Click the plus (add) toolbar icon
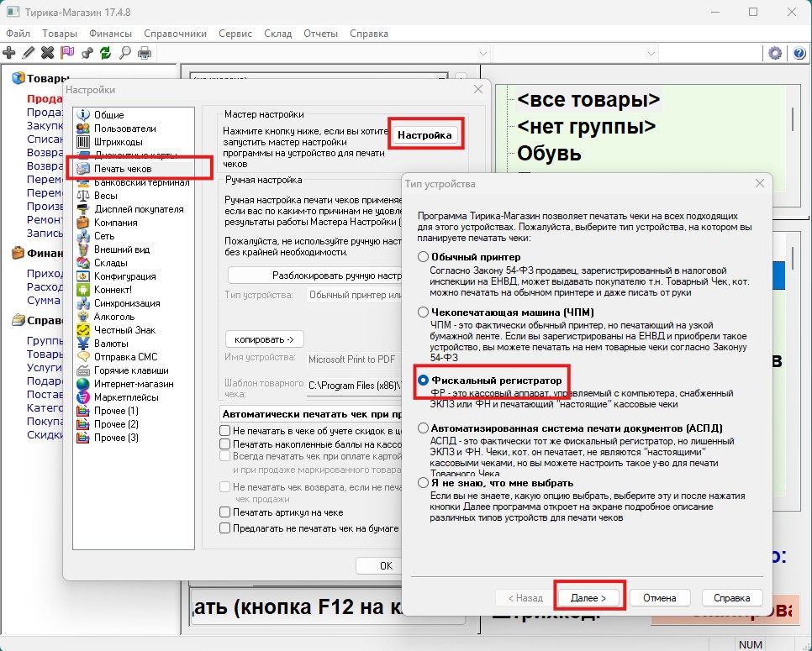 [10, 53]
